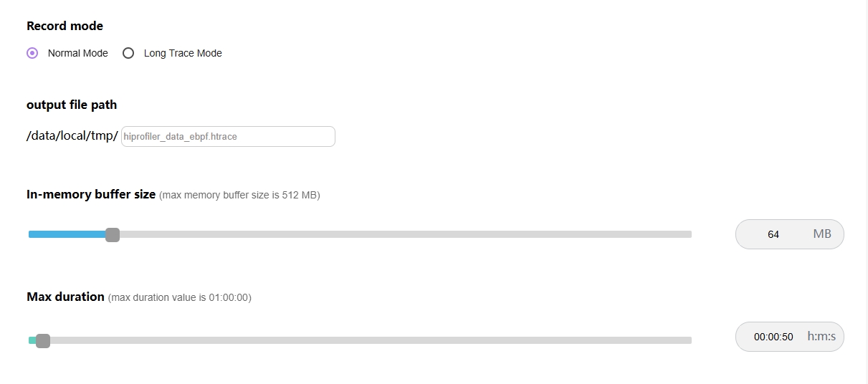The height and width of the screenshot is (384, 868).
Task: Click the "Record mode" heading
Action: pos(65,26)
